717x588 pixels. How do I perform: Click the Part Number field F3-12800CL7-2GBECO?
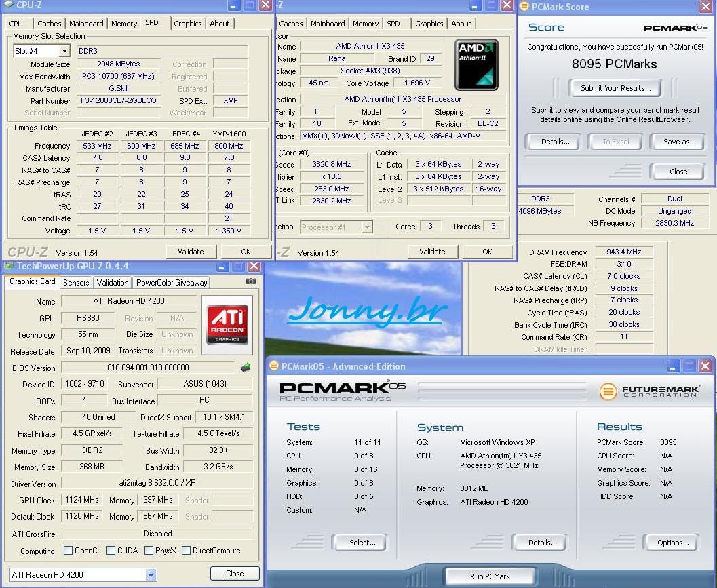(x=119, y=100)
